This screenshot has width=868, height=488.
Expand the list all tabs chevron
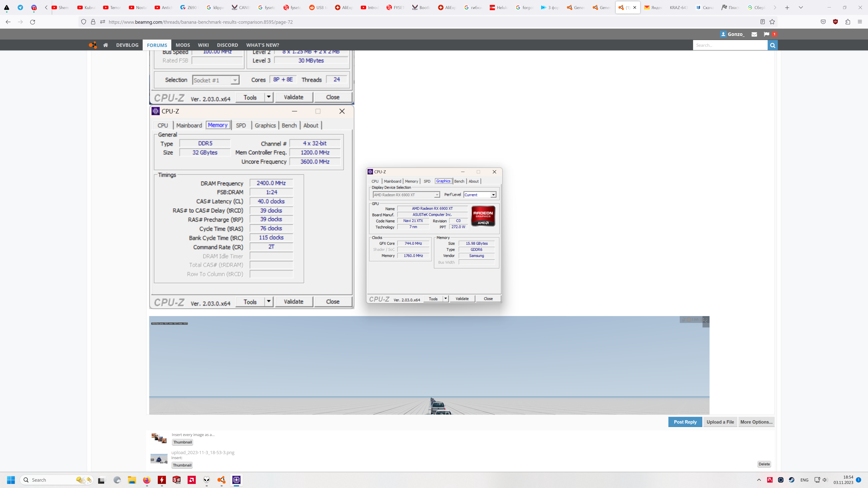click(x=801, y=7)
